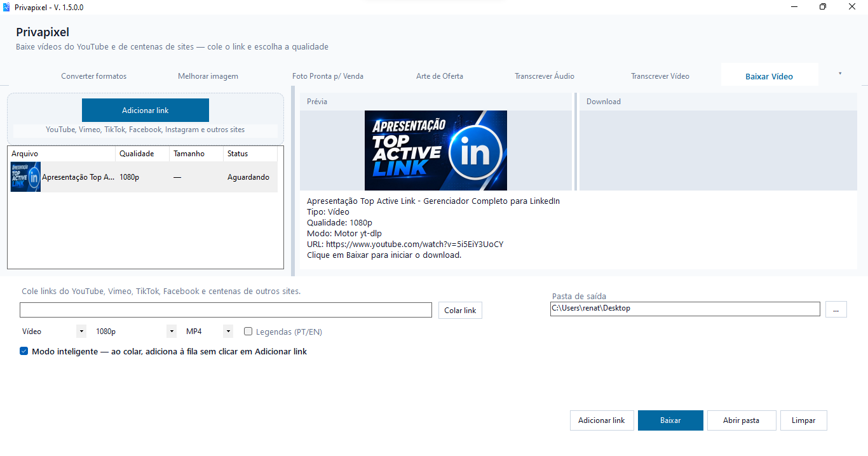Click the large LinkedIn preview thumbnail
The height and width of the screenshot is (456, 868).
point(436,151)
